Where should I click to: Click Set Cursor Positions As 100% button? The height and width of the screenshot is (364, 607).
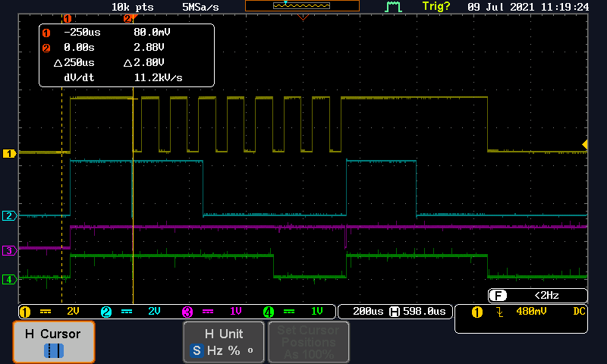tap(309, 342)
